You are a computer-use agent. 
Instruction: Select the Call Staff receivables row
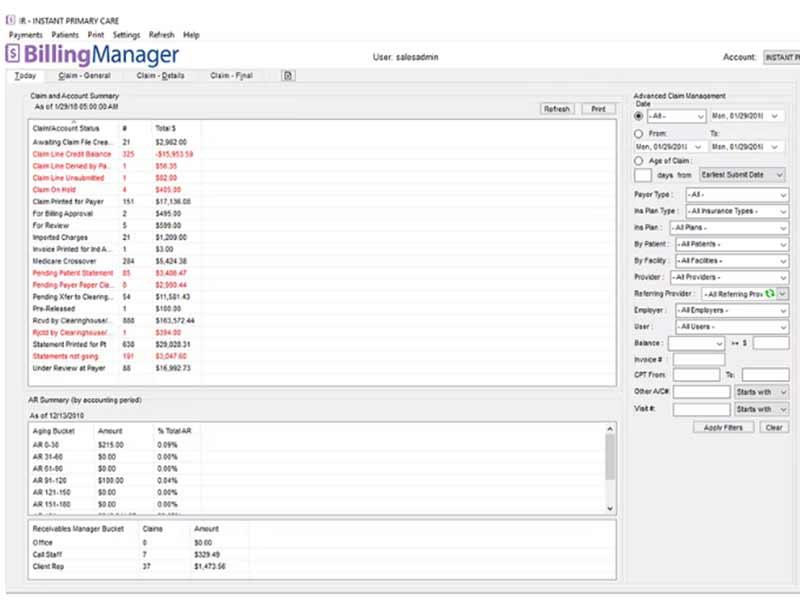321,555
